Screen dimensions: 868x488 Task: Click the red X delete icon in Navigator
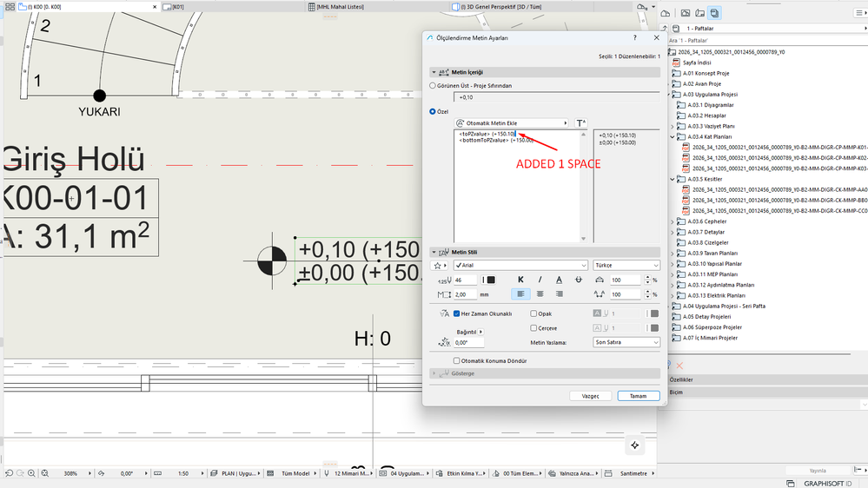679,366
